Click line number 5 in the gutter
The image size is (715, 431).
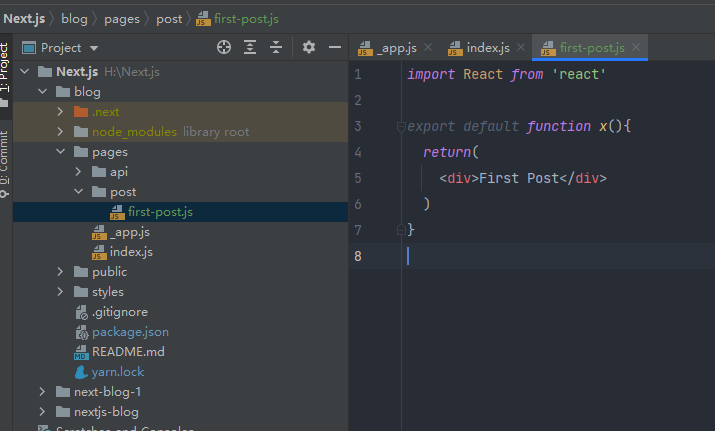point(358,178)
